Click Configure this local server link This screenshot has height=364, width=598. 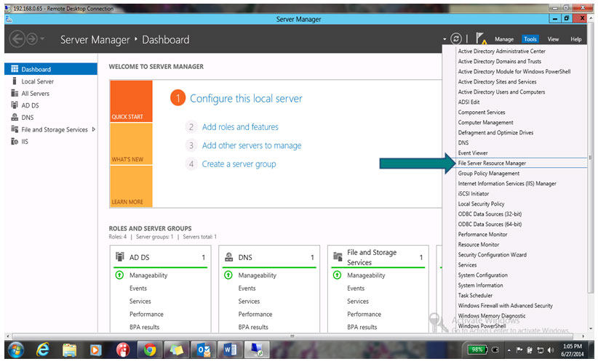click(246, 99)
